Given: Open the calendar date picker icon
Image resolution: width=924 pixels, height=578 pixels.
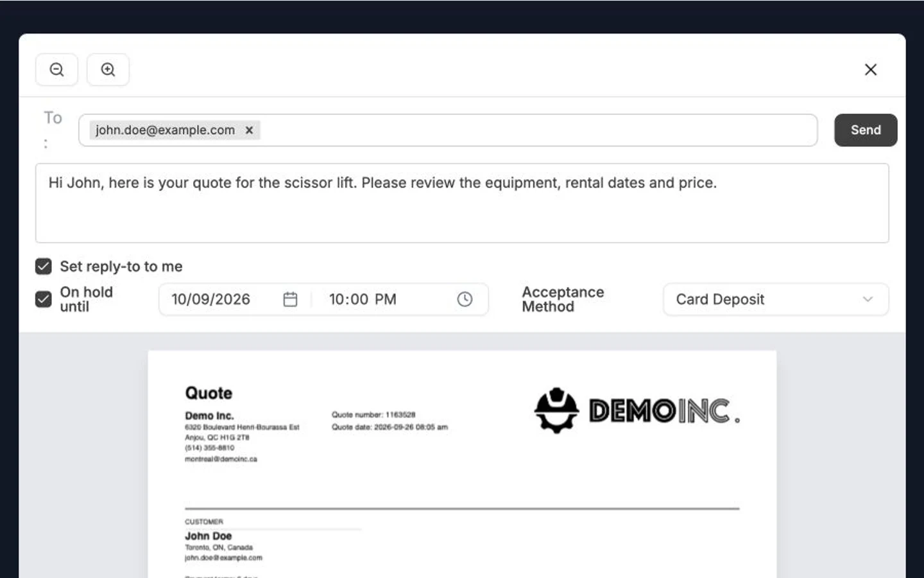Looking at the screenshot, I should 290,299.
